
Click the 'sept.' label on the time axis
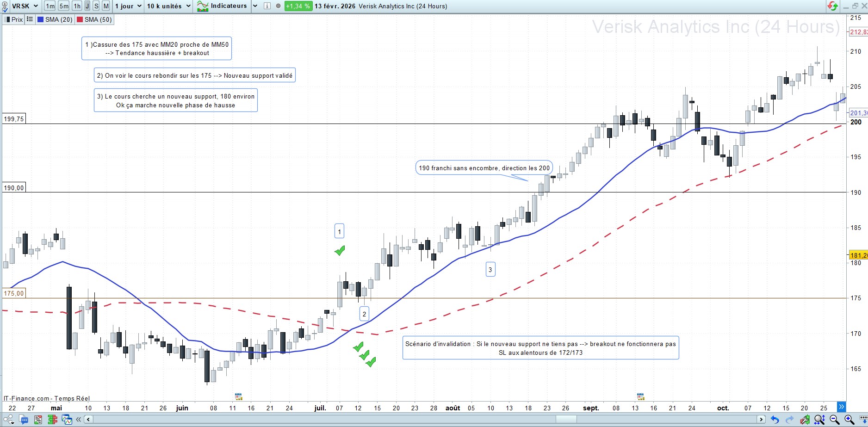pyautogui.click(x=591, y=408)
